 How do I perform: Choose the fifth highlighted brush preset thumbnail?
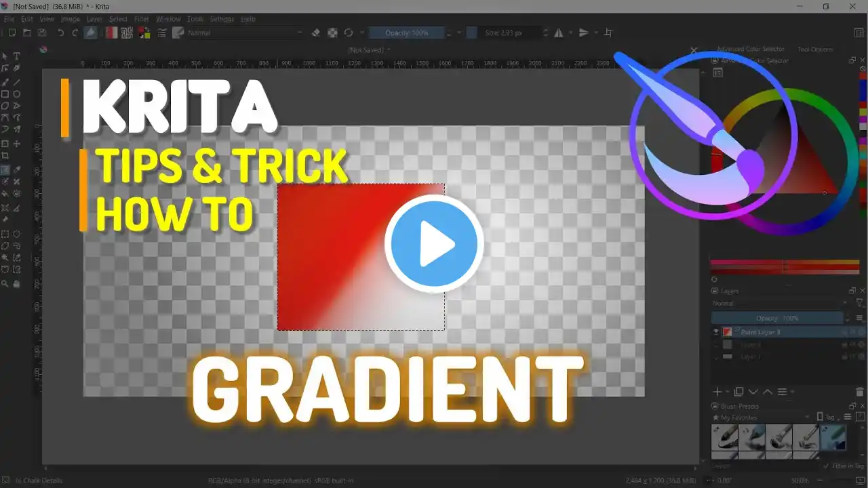(834, 437)
